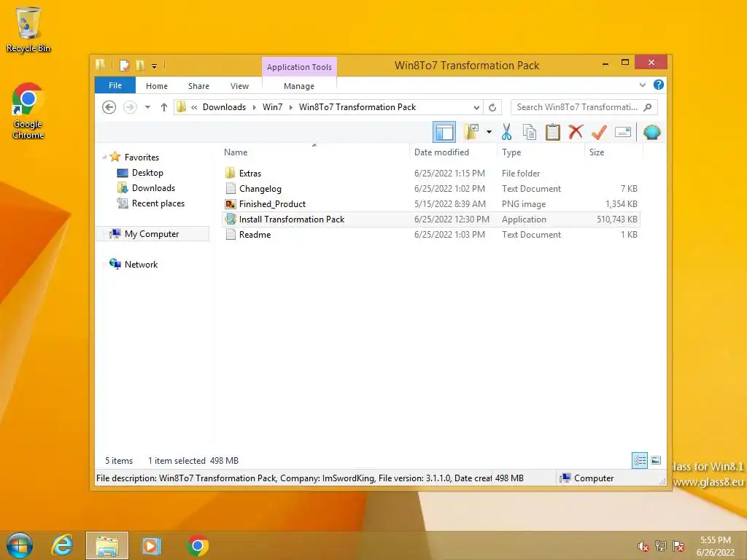The width and height of the screenshot is (747, 560).
Task: Sort by the Type column header
Action: 541,152
